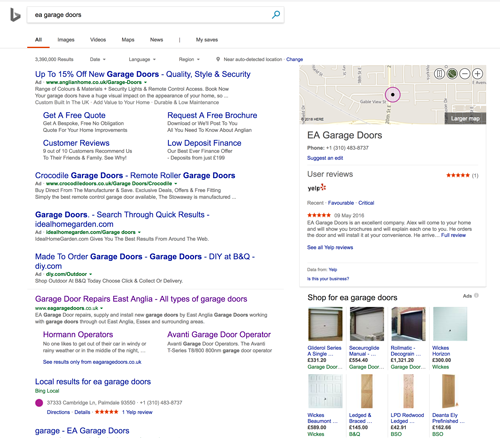The image size is (500, 438).
Task: Click the Bing logo
Action: pyautogui.click(x=15, y=15)
